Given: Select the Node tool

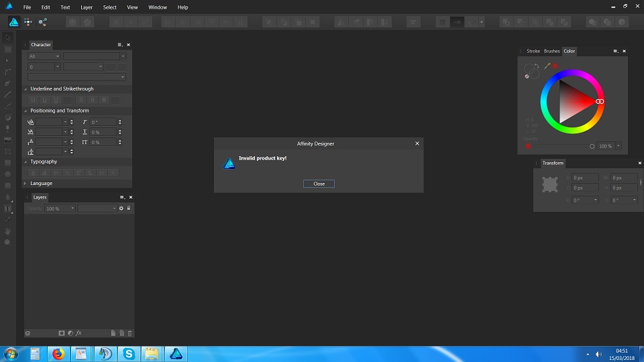Looking at the screenshot, I should click(x=8, y=60).
